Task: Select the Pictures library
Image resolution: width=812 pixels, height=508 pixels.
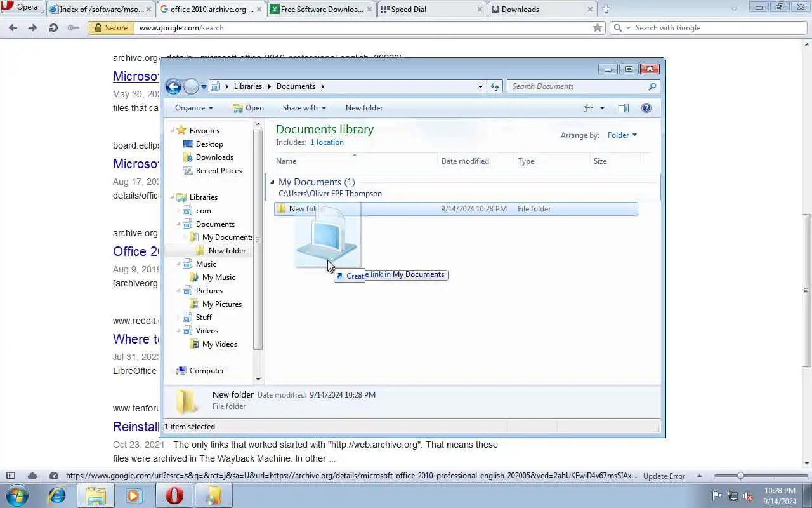Action: click(x=209, y=290)
